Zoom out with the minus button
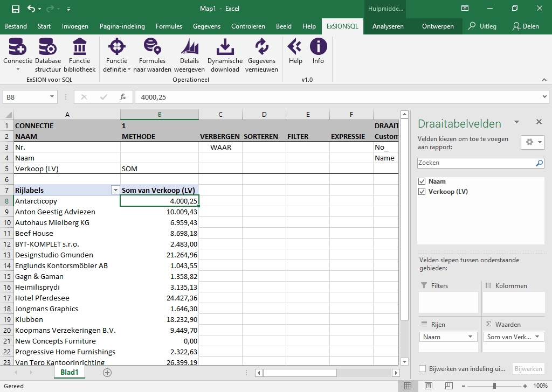The image size is (552, 392). [464, 386]
